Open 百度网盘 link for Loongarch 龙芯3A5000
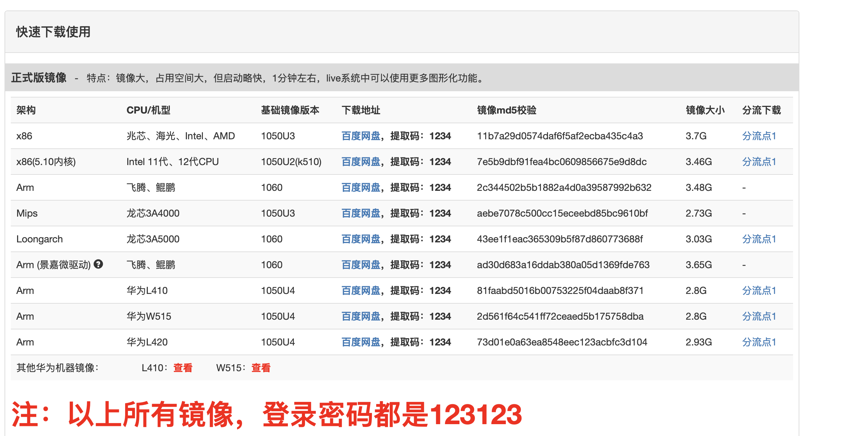868x436 pixels. pyautogui.click(x=360, y=239)
